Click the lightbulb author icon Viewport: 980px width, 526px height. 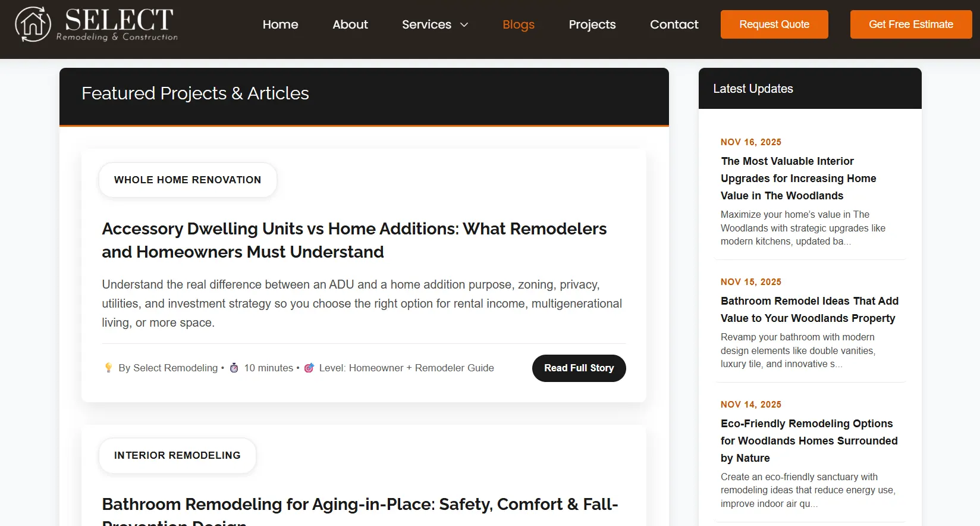(x=108, y=368)
